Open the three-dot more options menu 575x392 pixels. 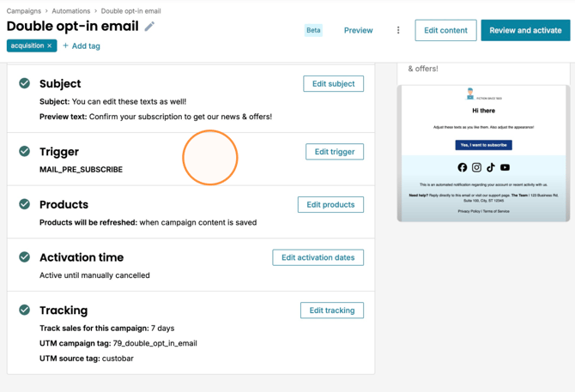click(398, 30)
